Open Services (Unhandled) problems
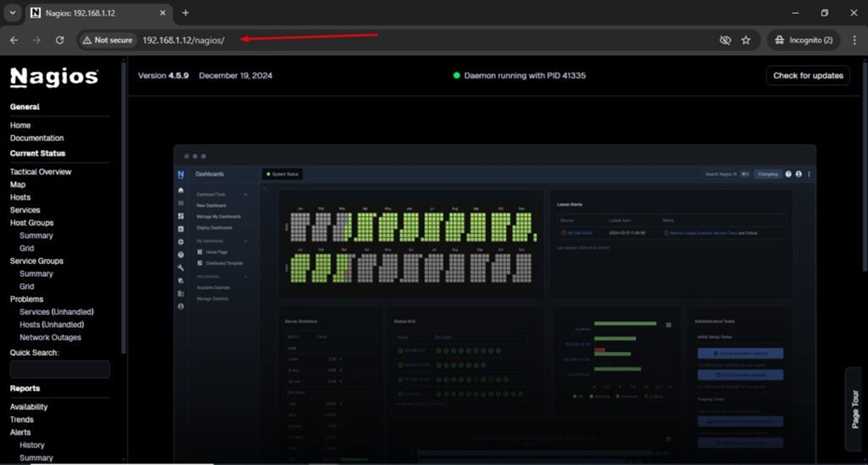The height and width of the screenshot is (465, 868). click(x=57, y=311)
